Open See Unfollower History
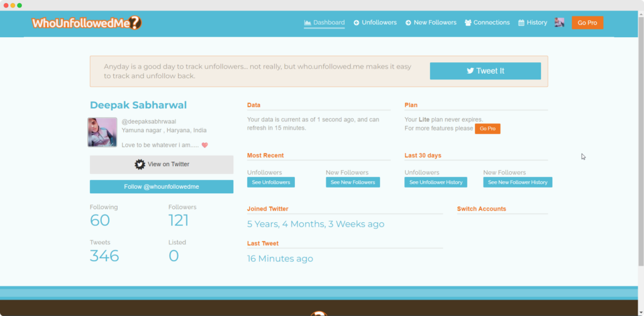Viewport: 644px width, 316px height. 436,182
